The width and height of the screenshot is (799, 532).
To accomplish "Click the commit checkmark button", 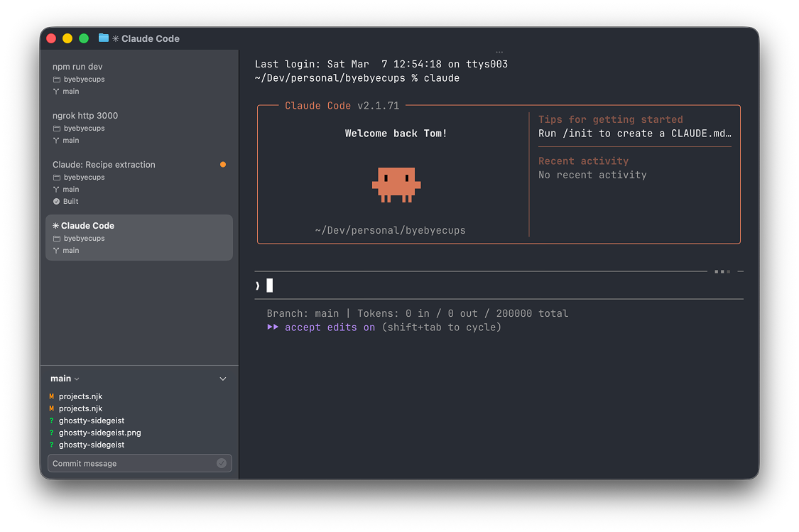I will [x=222, y=463].
